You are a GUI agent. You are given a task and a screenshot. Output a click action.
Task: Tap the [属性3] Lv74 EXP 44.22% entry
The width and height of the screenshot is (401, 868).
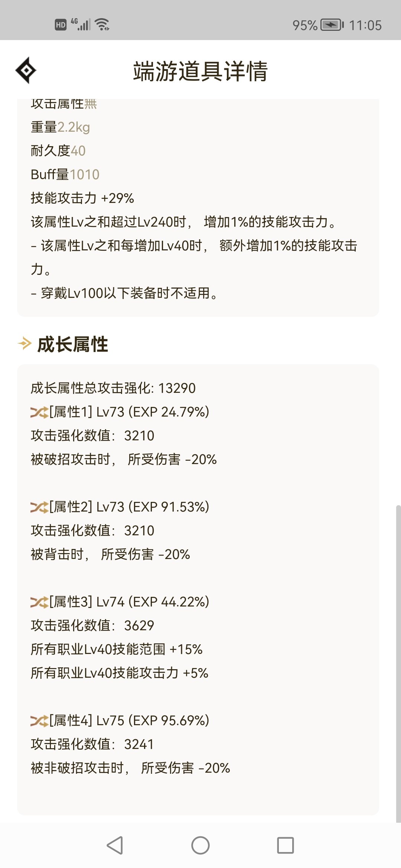pos(120,602)
